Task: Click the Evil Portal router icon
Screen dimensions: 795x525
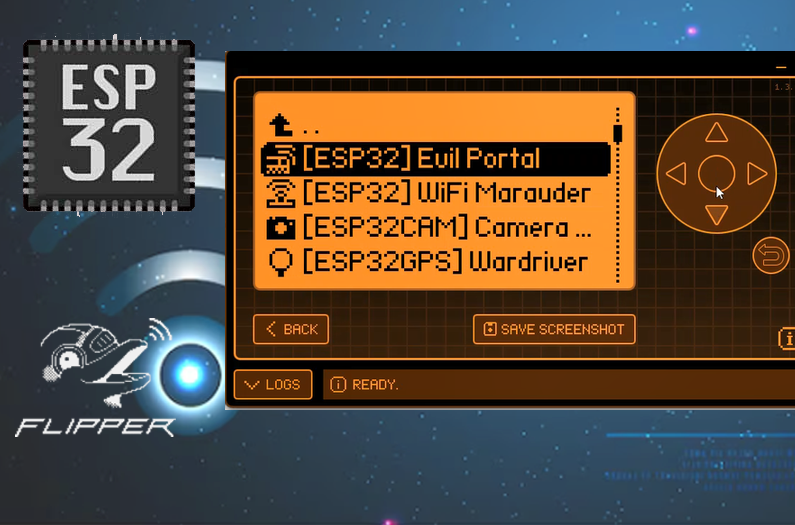Action: point(279,159)
